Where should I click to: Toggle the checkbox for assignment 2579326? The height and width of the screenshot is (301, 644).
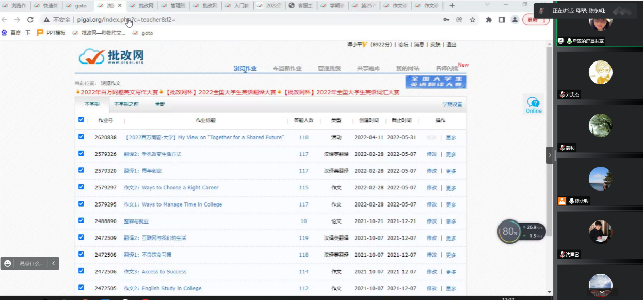click(x=81, y=153)
